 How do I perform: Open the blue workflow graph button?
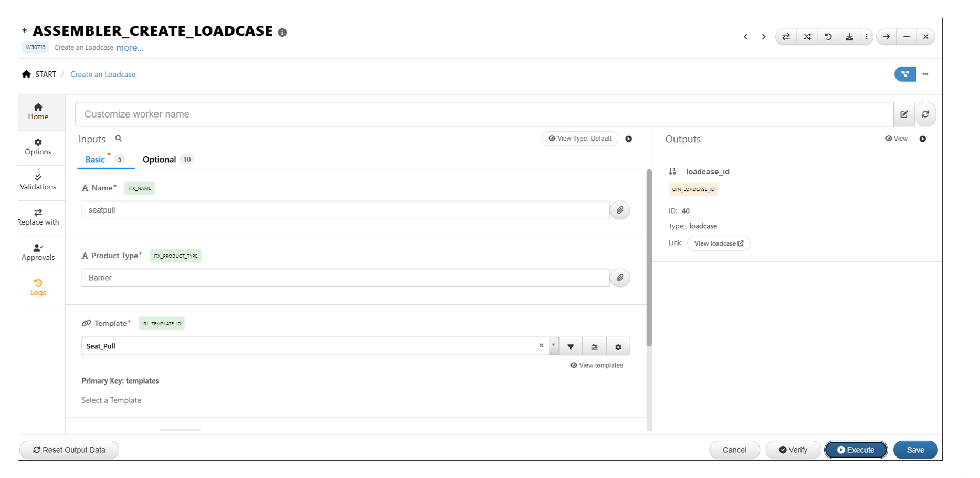tap(905, 74)
